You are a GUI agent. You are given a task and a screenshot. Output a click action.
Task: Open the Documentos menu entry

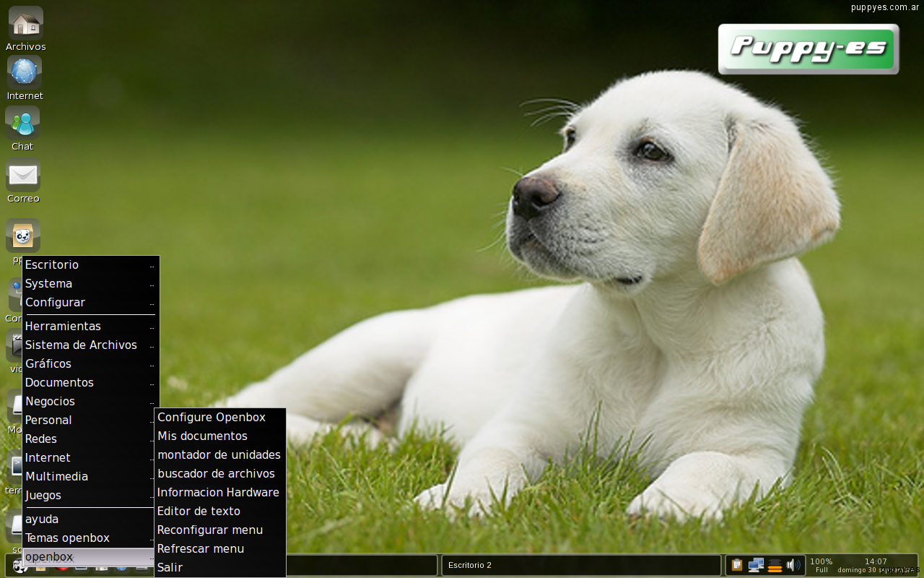pos(90,383)
